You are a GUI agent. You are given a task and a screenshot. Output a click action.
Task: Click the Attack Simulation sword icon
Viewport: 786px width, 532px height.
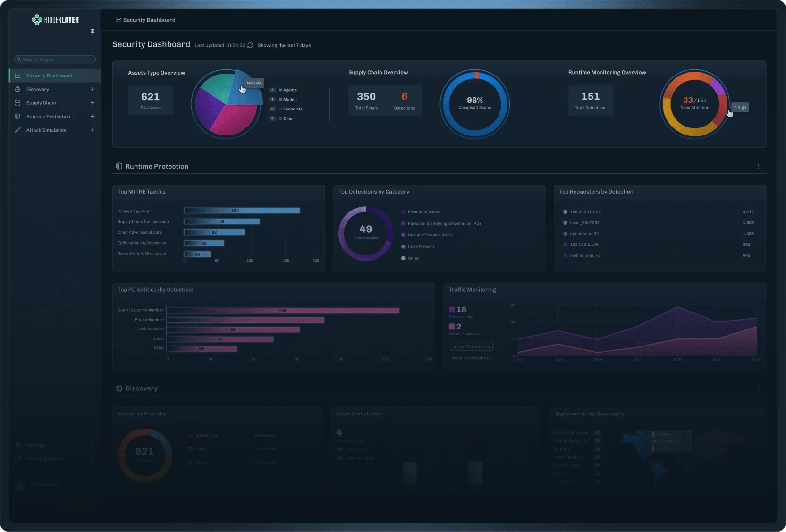[17, 130]
